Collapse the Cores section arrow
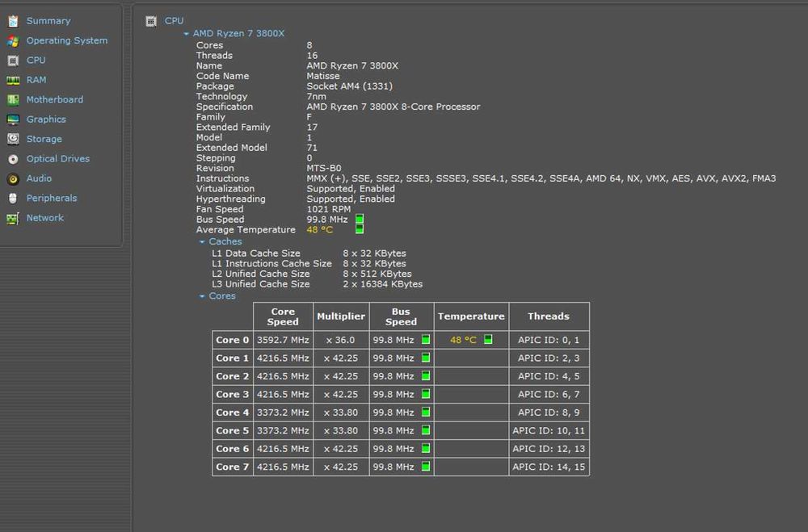The image size is (808, 532). point(202,296)
